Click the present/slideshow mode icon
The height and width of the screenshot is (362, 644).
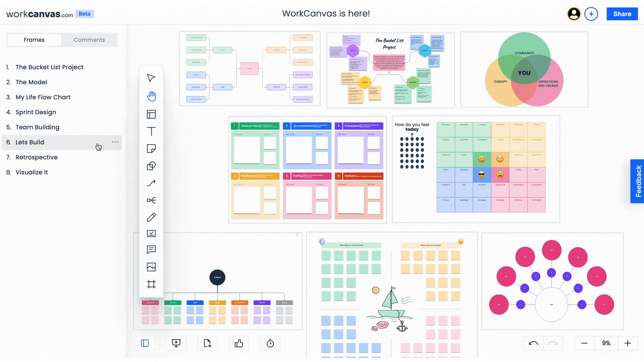click(x=176, y=343)
